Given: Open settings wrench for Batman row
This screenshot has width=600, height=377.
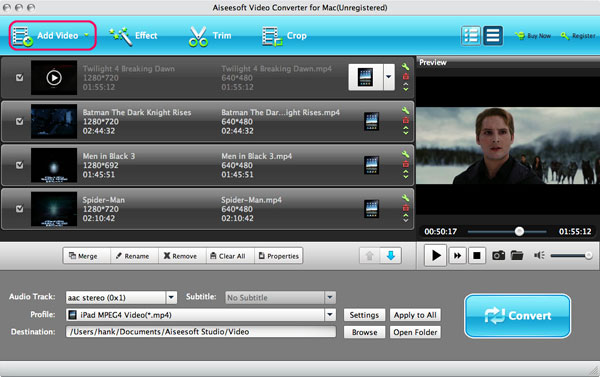Looking at the screenshot, I should (x=406, y=111).
